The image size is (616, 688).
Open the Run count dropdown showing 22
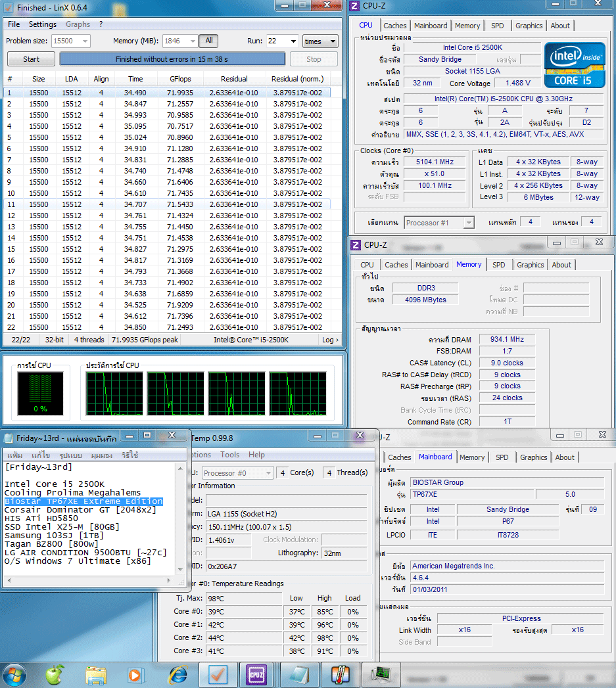tap(293, 41)
